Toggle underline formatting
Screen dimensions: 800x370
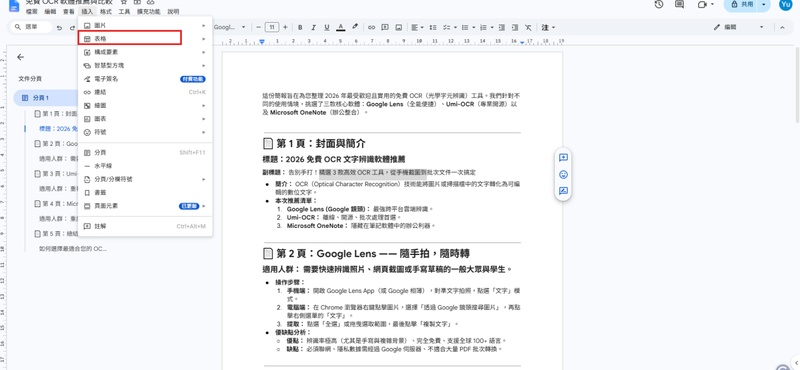pos(327,27)
